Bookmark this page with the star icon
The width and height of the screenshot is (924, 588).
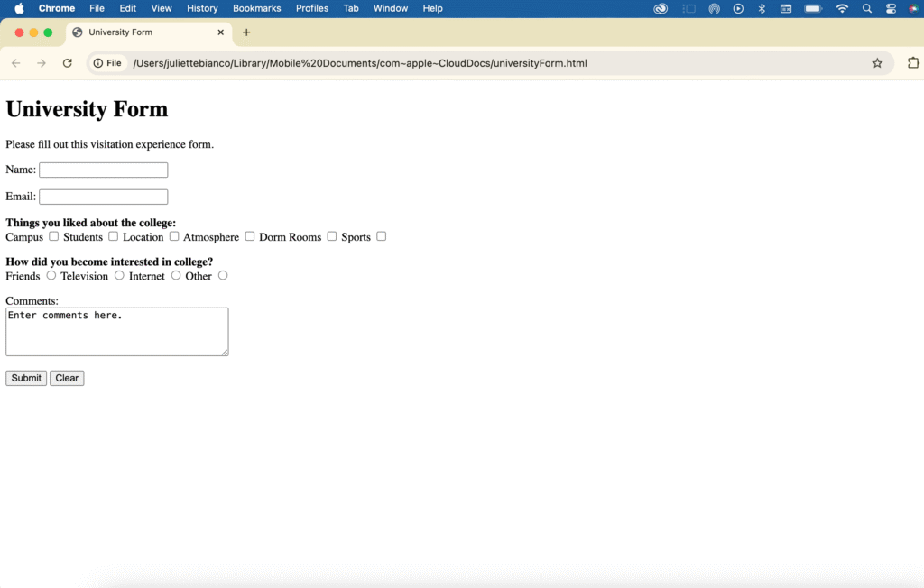877,63
